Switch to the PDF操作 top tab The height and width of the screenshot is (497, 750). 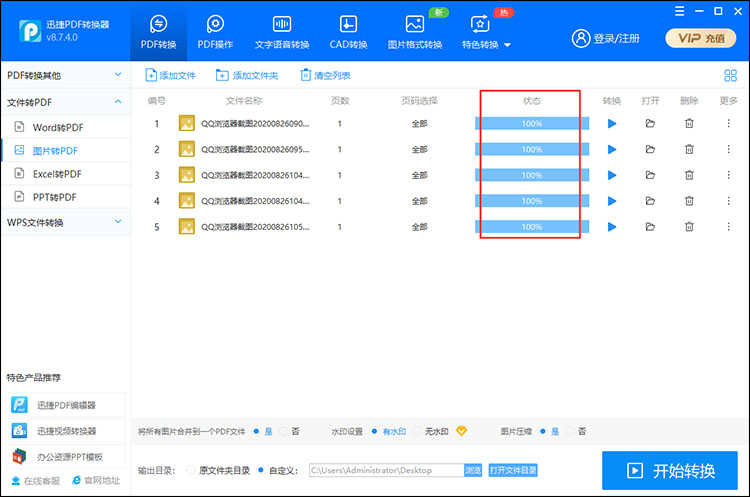[x=215, y=32]
